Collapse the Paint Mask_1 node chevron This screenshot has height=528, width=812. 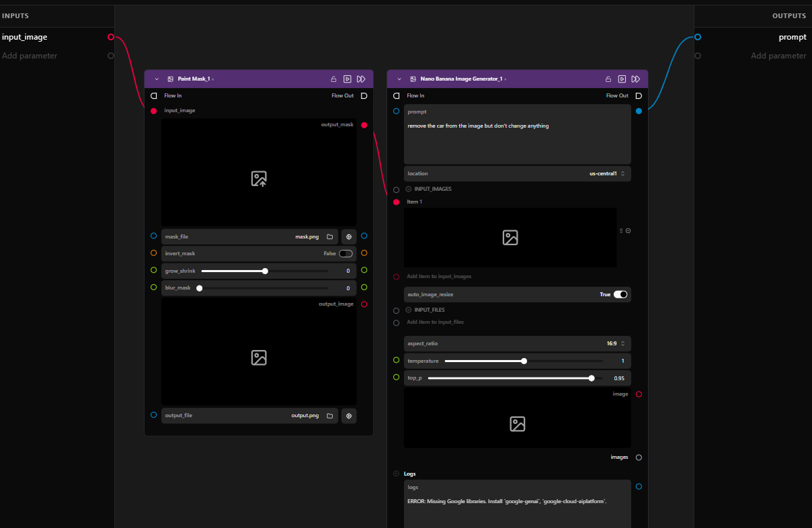(x=157, y=79)
